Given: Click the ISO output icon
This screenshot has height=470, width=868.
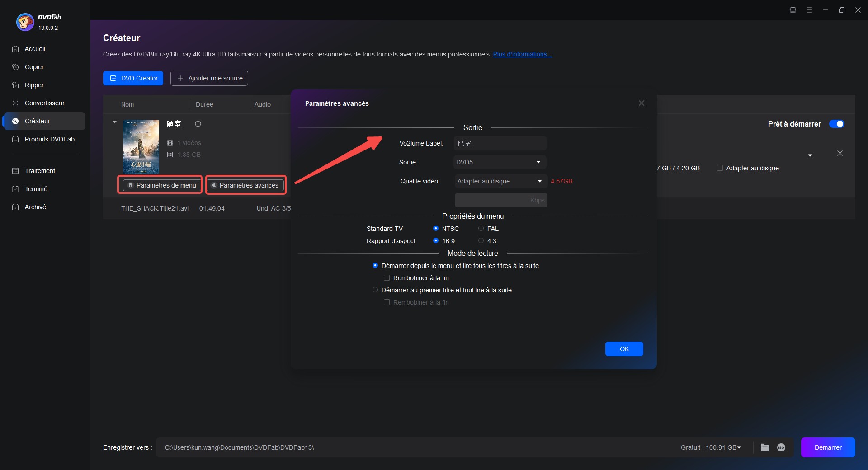Looking at the screenshot, I should pos(781,447).
